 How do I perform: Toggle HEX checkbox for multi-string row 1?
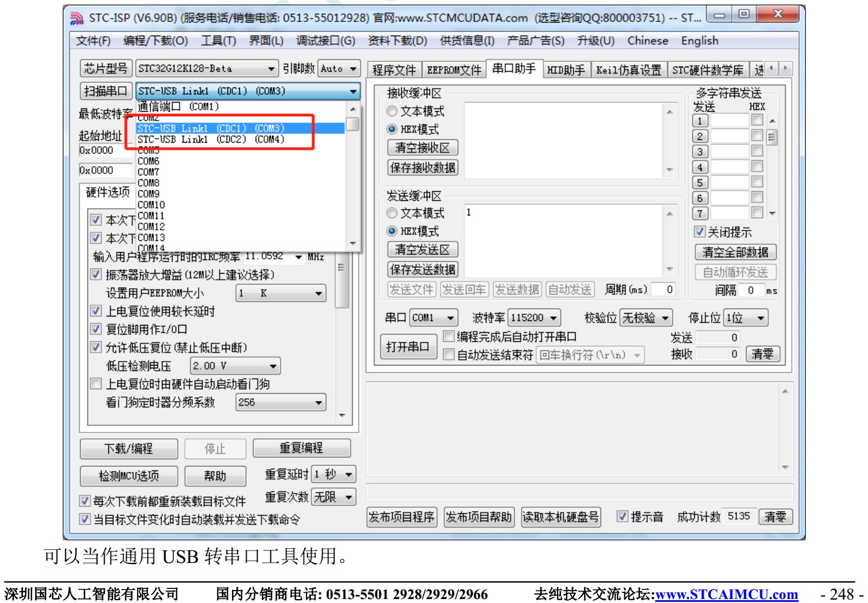pyautogui.click(x=757, y=120)
